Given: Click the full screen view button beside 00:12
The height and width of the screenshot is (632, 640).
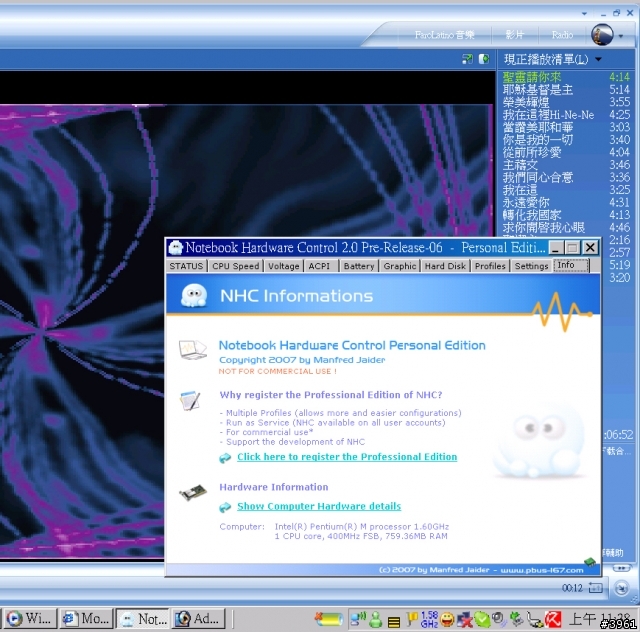Looking at the screenshot, I should (596, 588).
